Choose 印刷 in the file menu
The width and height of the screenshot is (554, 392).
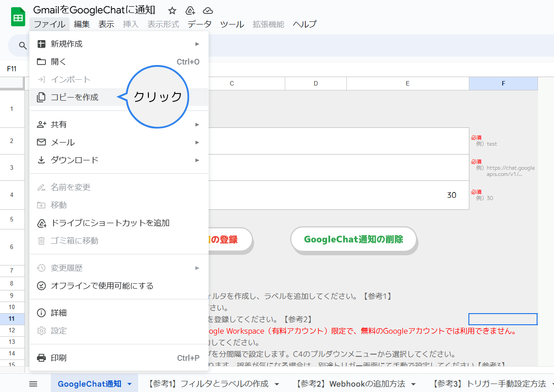pyautogui.click(x=119, y=358)
